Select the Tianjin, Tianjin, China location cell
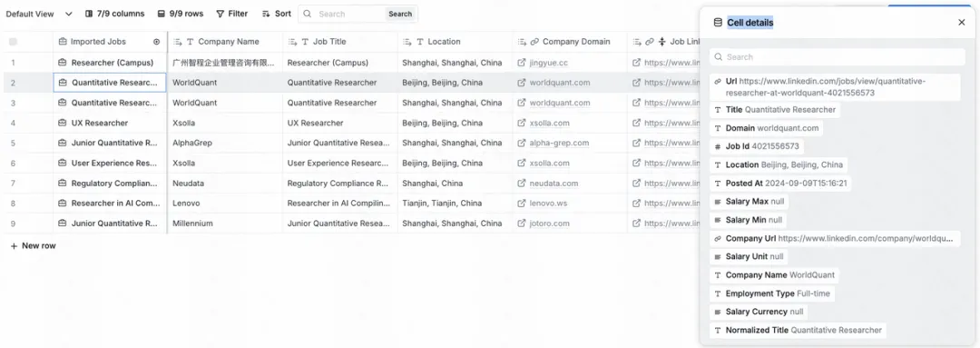 point(455,204)
